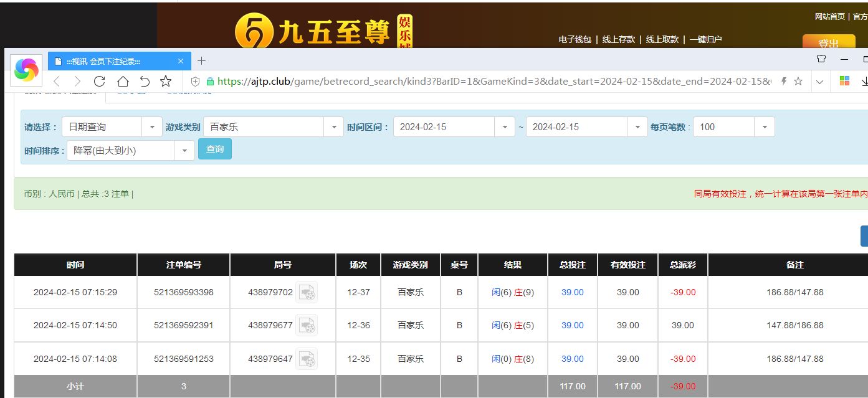Viewport: 868px width, 398px height.
Task: Click the colorful apps grid icon
Action: (x=844, y=82)
